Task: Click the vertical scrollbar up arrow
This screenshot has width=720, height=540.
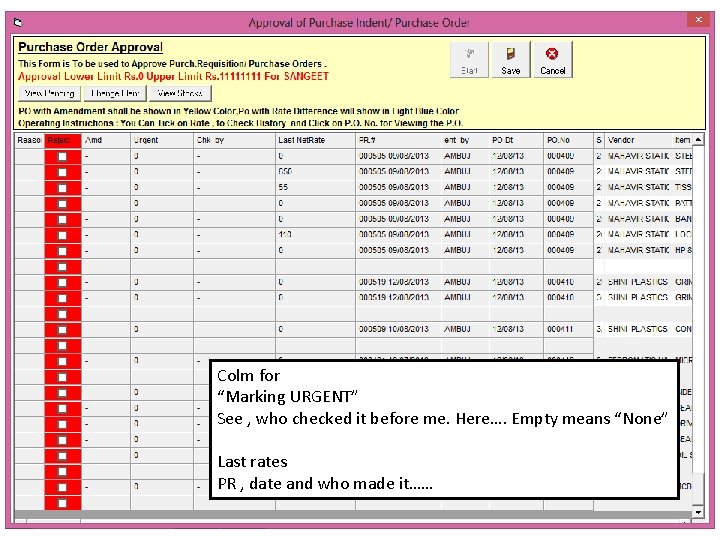Action: pyautogui.click(x=698, y=140)
